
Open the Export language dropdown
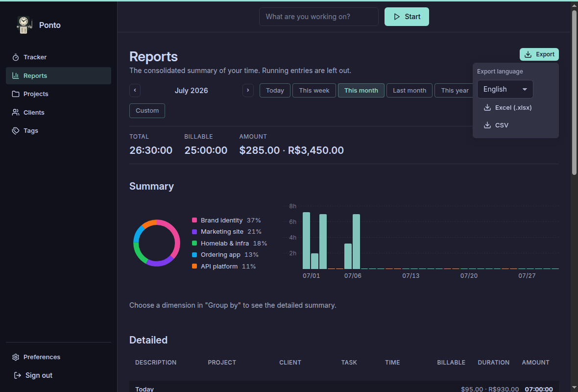pyautogui.click(x=505, y=89)
